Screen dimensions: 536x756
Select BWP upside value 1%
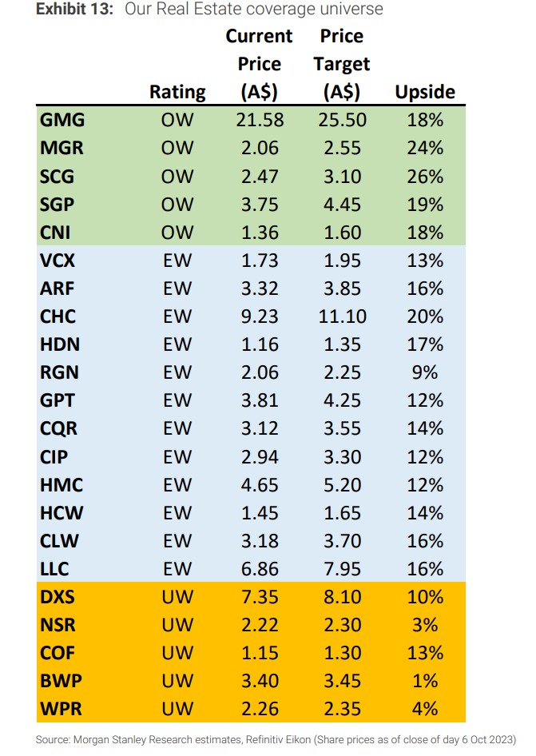425,681
